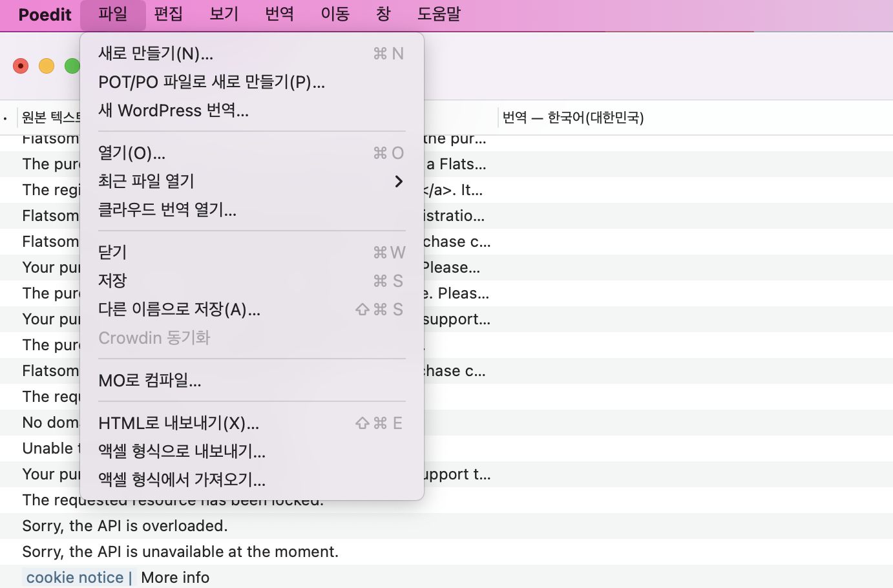Open file with 열기(O)... entry
This screenshot has width=893, height=588.
[x=132, y=153]
